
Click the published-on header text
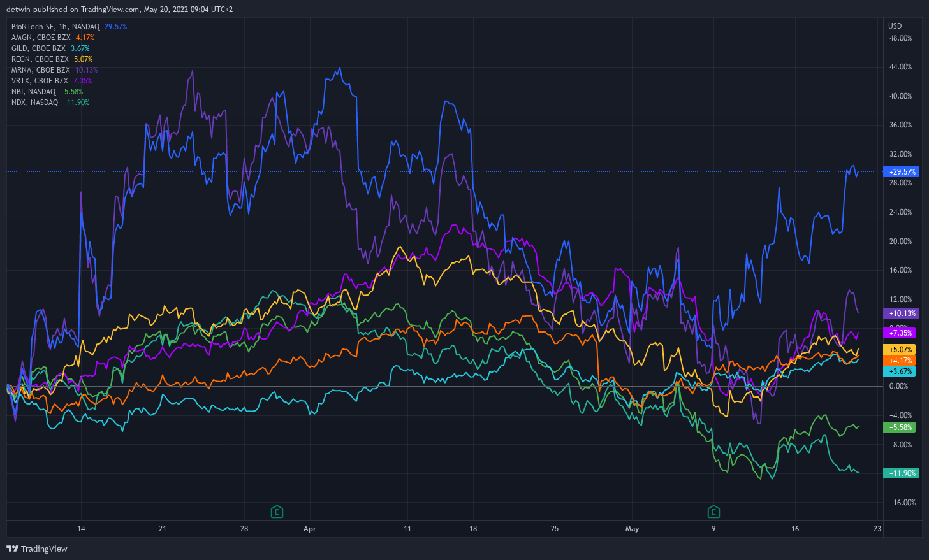point(119,10)
